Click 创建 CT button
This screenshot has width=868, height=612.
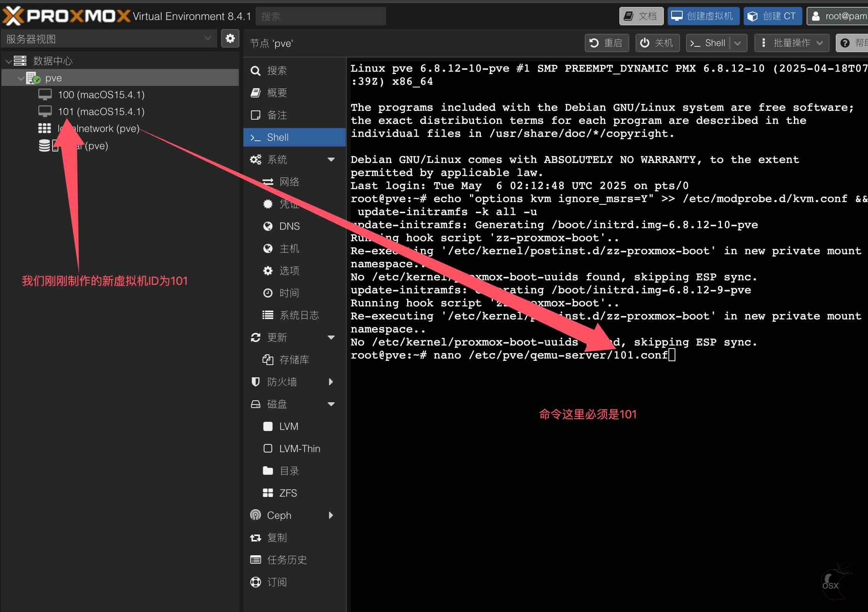coord(772,16)
